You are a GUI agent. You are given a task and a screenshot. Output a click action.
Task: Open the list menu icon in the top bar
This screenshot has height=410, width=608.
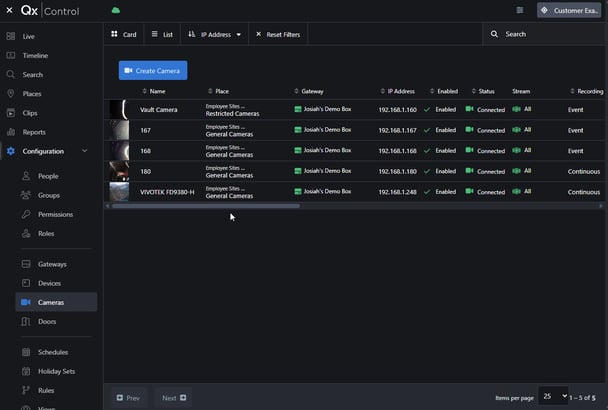[x=520, y=10]
